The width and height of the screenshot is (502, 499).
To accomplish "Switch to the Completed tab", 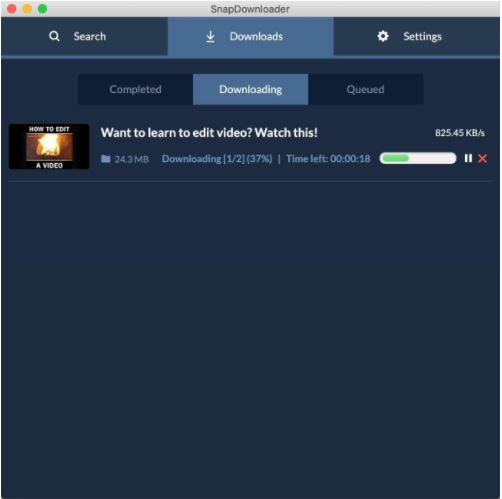I will [x=135, y=89].
